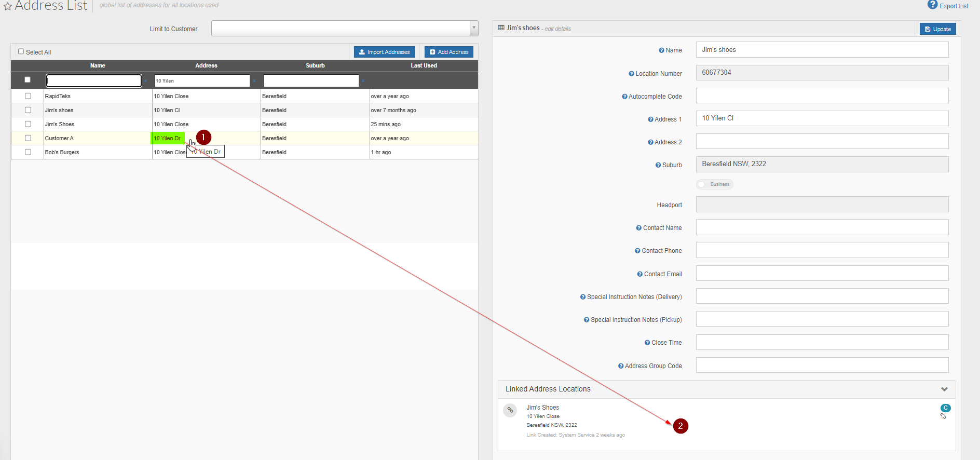
Task: Click the Name filter input
Action: pos(94,80)
